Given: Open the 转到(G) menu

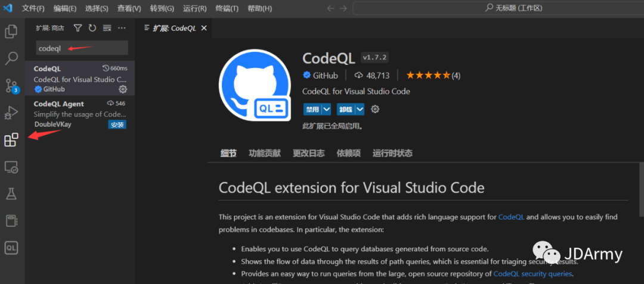Looking at the screenshot, I should pyautogui.click(x=162, y=8).
